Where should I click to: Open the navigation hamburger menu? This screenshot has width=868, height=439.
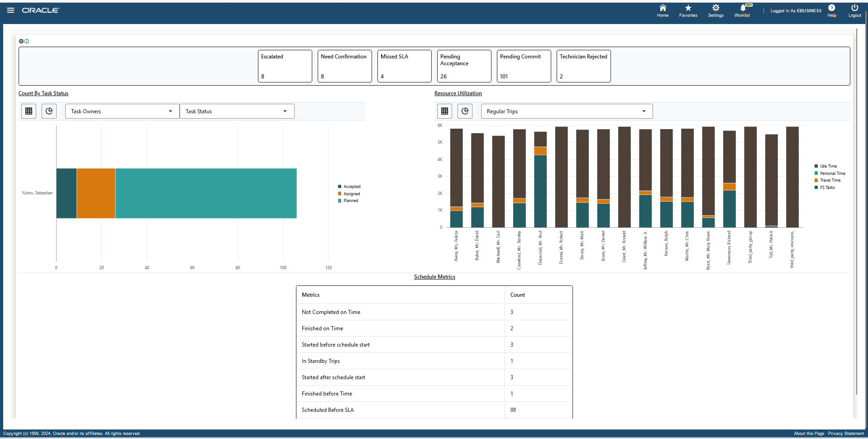pos(10,10)
